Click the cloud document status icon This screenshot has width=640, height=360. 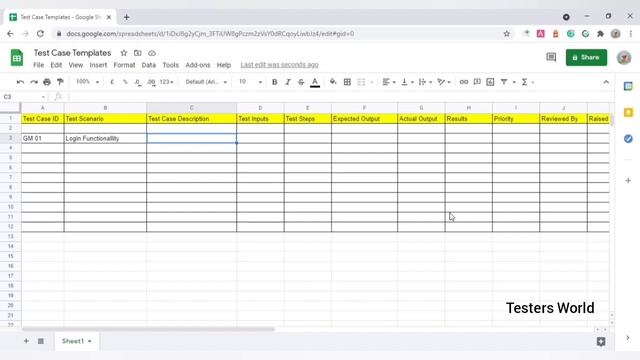(x=152, y=53)
